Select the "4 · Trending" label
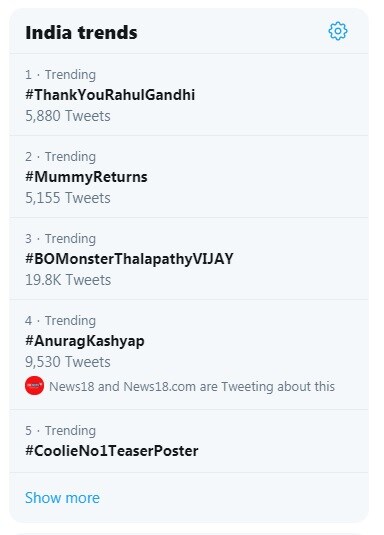The image size is (384, 535). [60, 320]
